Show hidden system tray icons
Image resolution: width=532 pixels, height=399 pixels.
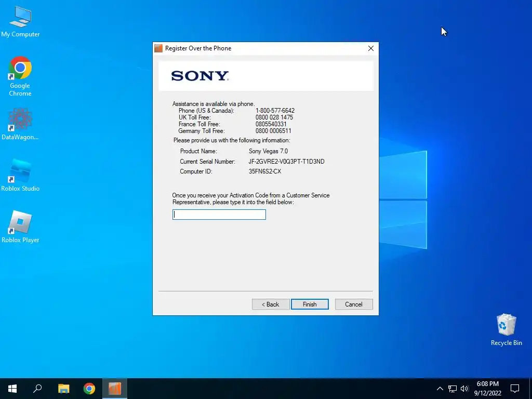[440, 389]
